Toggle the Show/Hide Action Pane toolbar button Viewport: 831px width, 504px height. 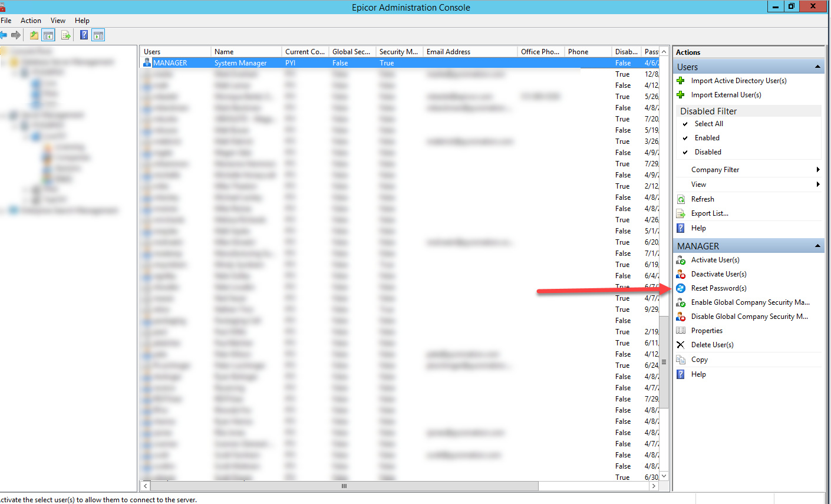coord(98,35)
